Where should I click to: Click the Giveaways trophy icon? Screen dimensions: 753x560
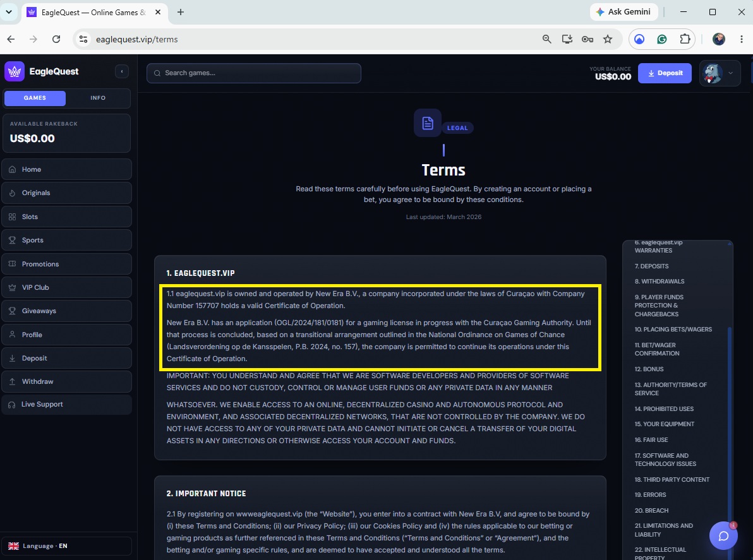tap(13, 311)
